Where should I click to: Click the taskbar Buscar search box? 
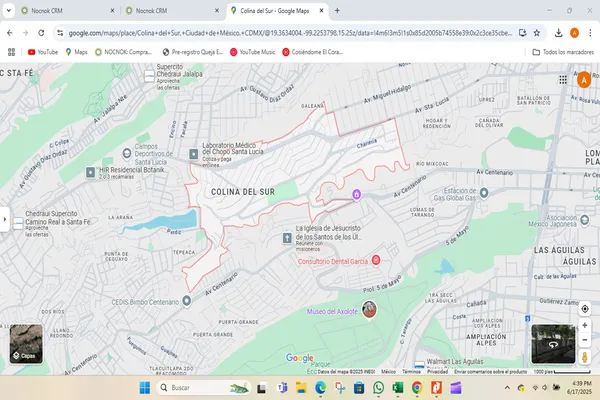[x=204, y=388]
